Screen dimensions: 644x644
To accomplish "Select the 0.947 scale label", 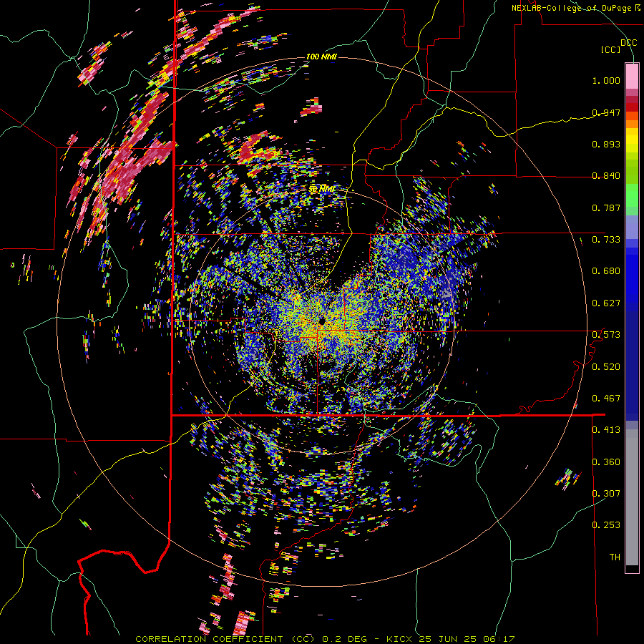I will 606,112.
